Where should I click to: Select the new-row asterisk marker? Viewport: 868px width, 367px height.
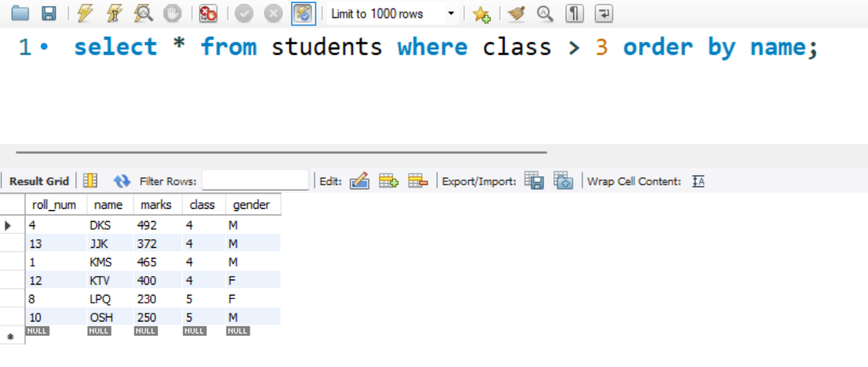coord(9,337)
